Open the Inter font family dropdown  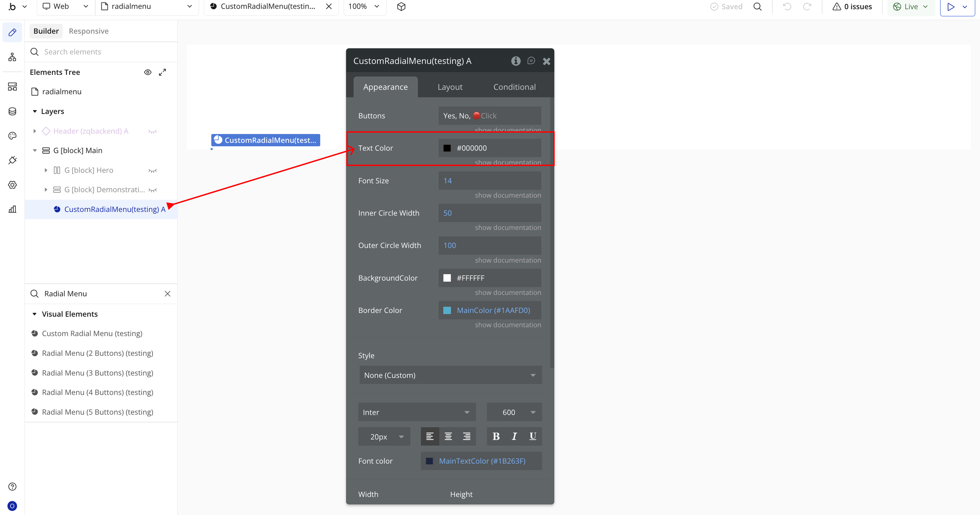pyautogui.click(x=416, y=412)
